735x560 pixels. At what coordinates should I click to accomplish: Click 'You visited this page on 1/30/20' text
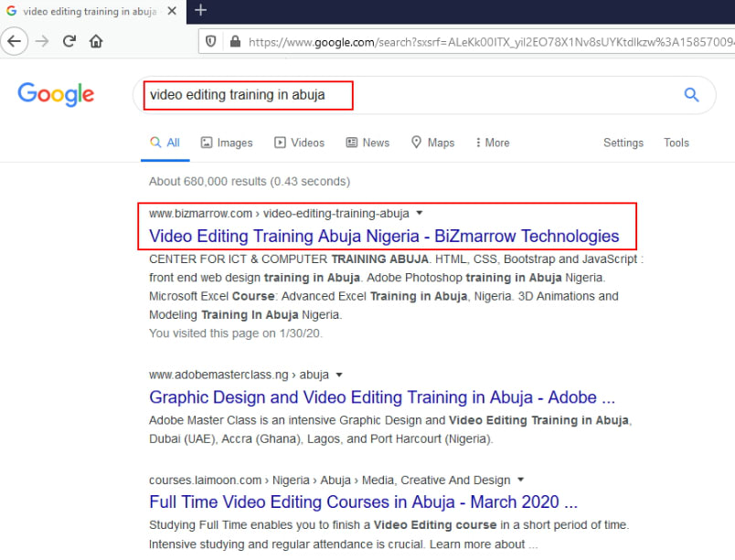[x=236, y=333]
